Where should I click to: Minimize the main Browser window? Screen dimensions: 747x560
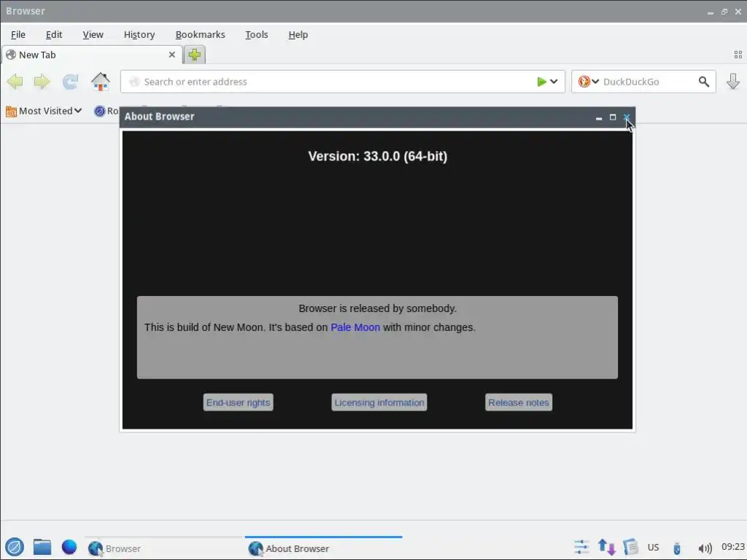tap(711, 12)
